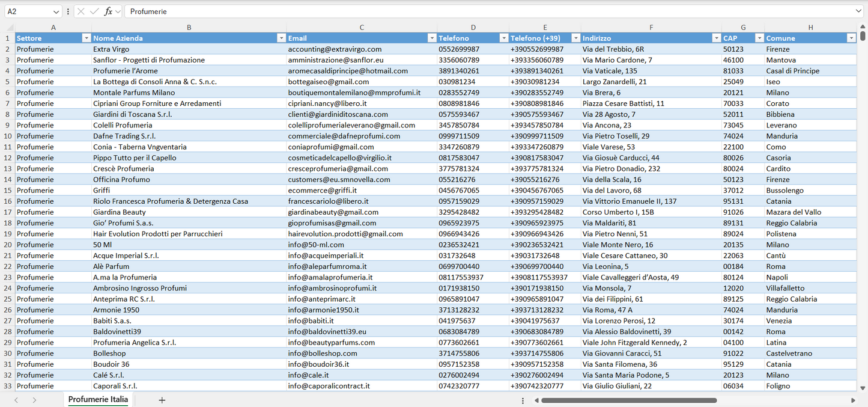Image resolution: width=868 pixels, height=407 pixels.
Task: Open the Indirizzo column filter dropdown
Action: pos(716,38)
